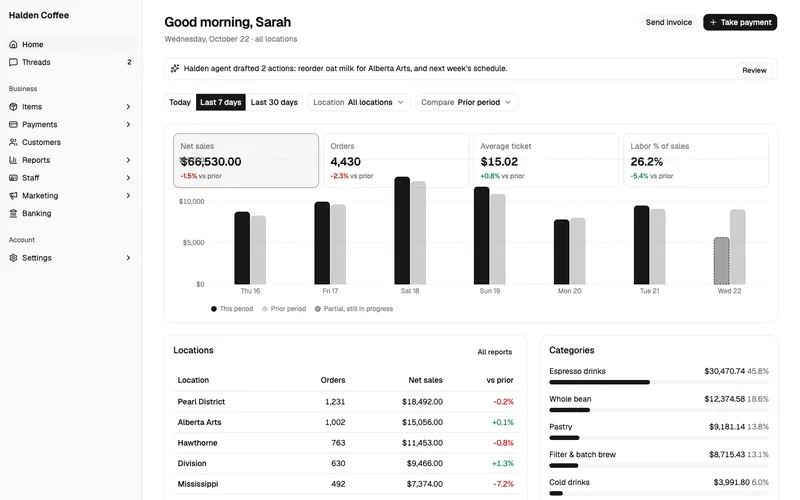This screenshot has height=500, width=800.
Task: Click the Halden Coffee business name
Action: (39, 15)
